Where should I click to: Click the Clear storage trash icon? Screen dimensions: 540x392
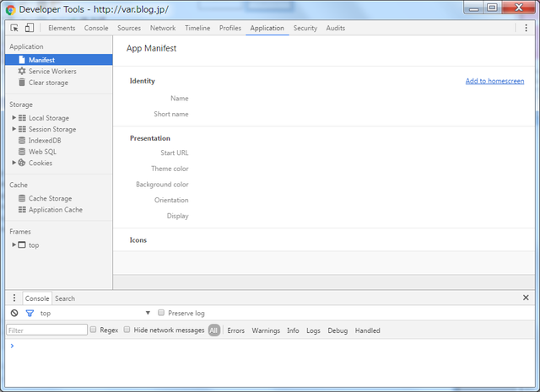pos(22,83)
